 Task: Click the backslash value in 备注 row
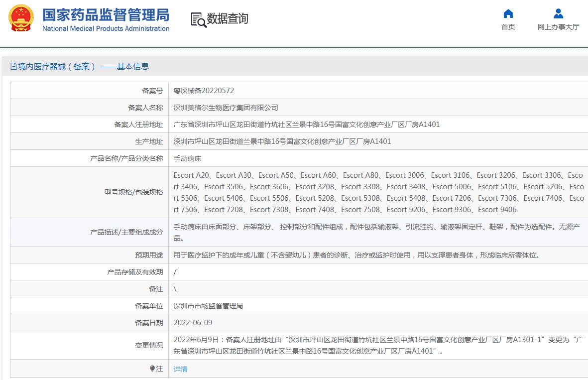[x=175, y=289]
